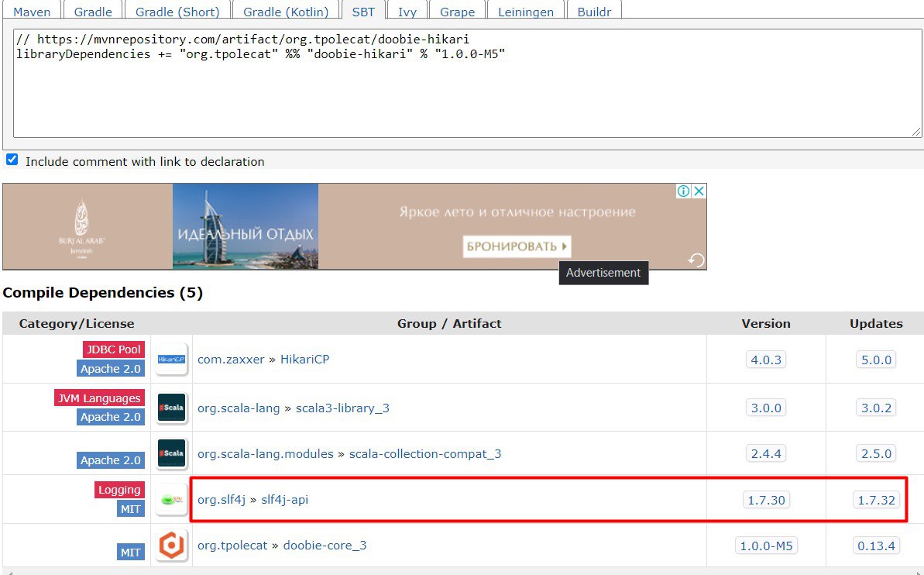Click the ad info icon
Screen dimensions: 924x575
pos(683,191)
